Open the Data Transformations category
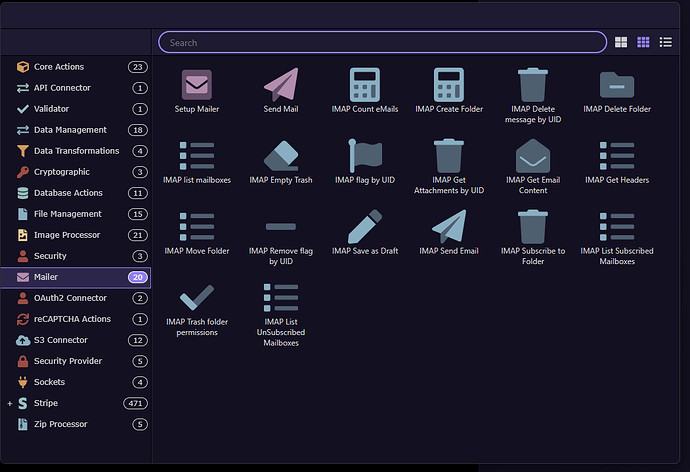Screen dimensions: 690x472 76,151
